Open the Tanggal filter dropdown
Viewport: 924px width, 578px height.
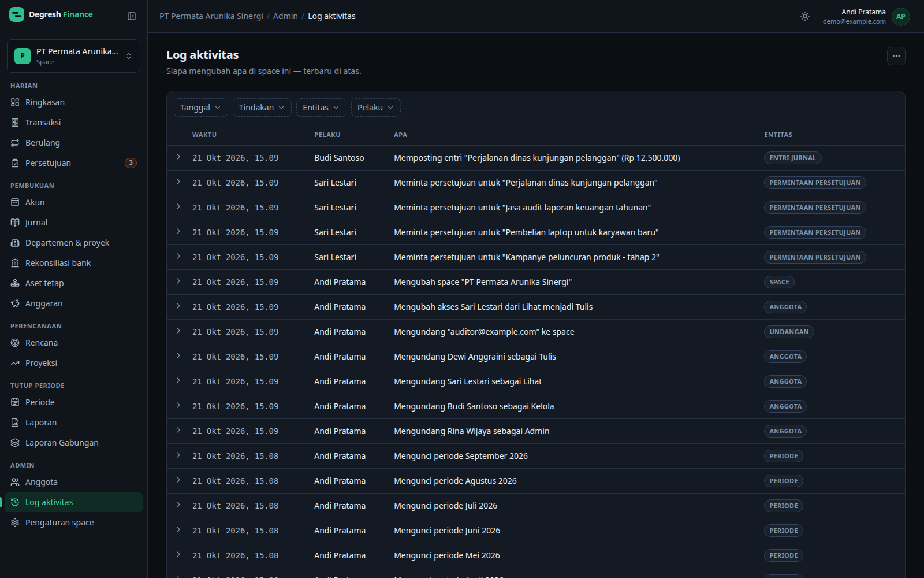click(x=200, y=108)
